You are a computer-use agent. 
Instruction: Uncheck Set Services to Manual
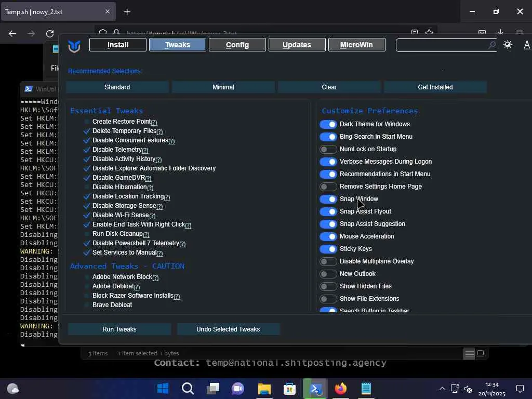point(87,252)
